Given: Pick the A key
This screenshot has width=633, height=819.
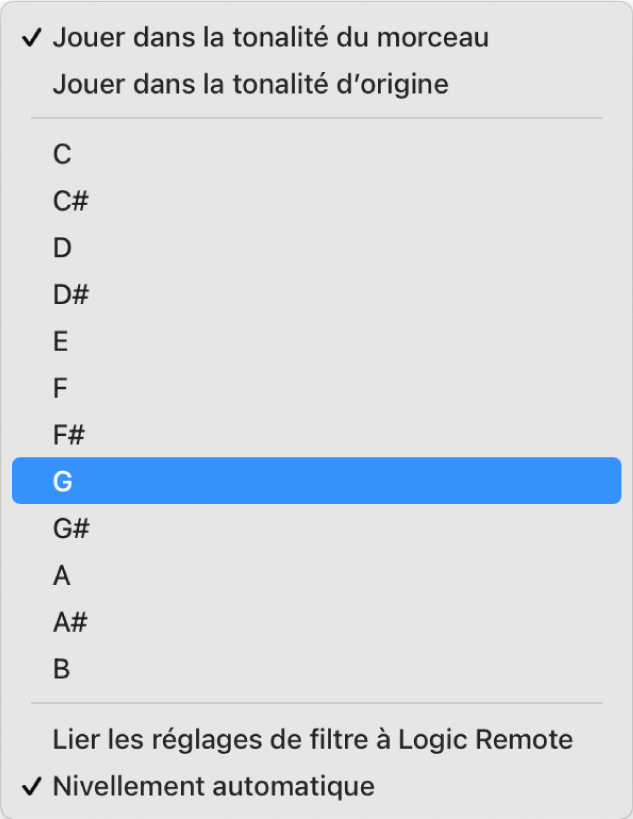Looking at the screenshot, I should 62,576.
